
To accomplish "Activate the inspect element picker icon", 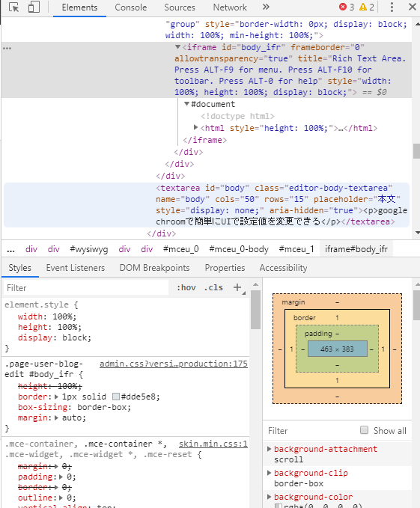I will pyautogui.click(x=14, y=7).
